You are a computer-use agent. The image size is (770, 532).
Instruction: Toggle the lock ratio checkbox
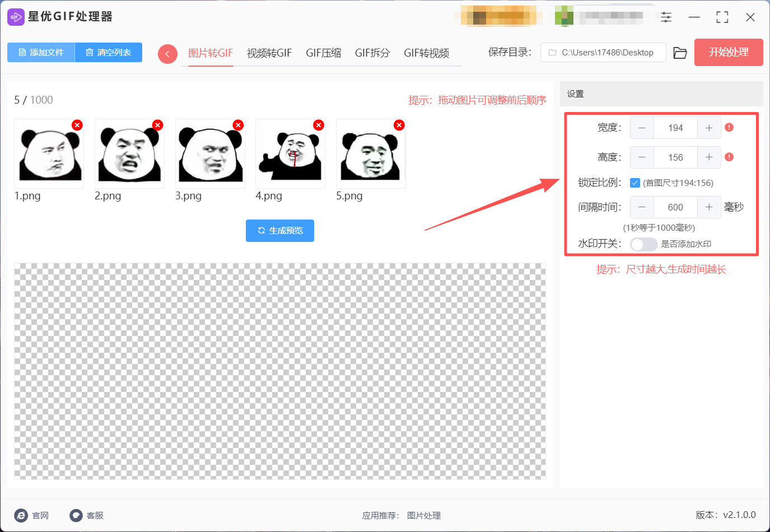635,183
